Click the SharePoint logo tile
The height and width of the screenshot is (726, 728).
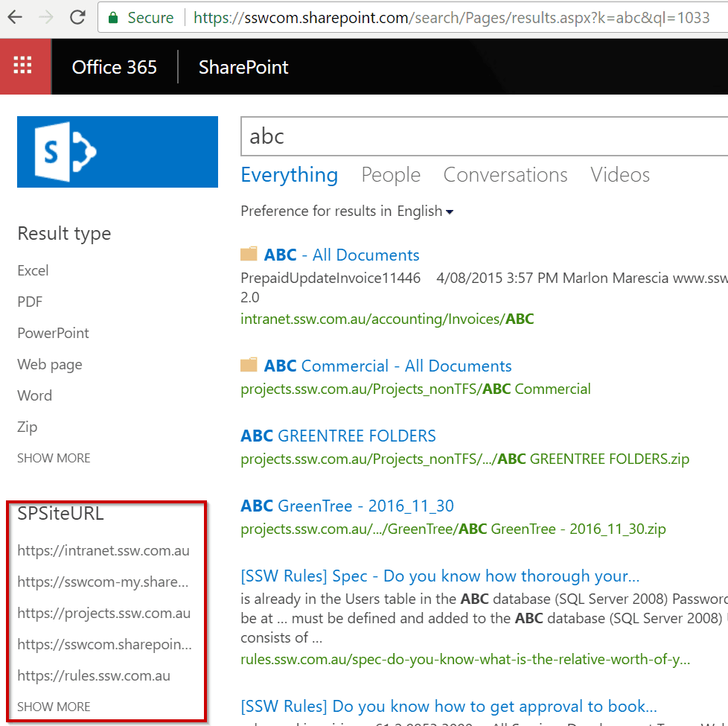[118, 152]
